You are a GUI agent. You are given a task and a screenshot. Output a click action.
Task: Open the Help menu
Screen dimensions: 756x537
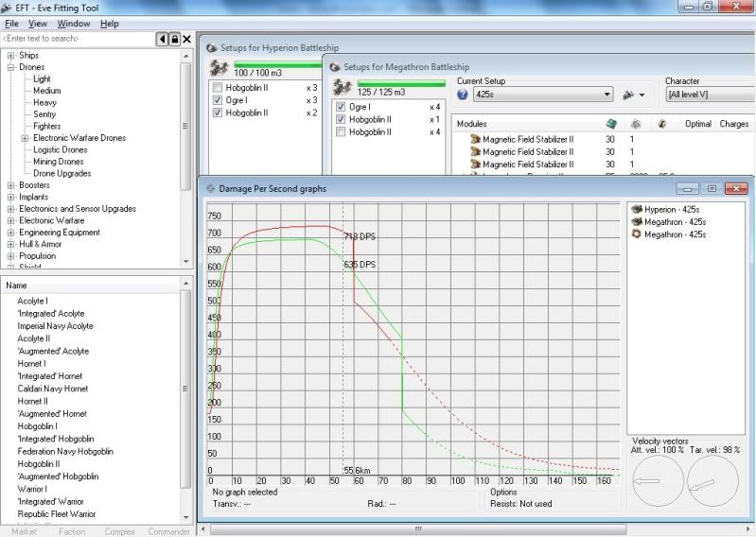(110, 24)
